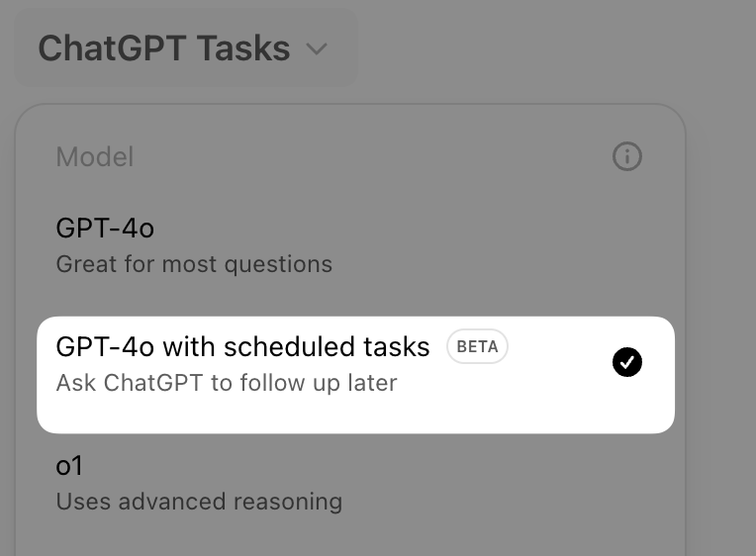The height and width of the screenshot is (556, 756).
Task: Click the chevron arrow next to ChatGPT Tasks
Action: [317, 48]
